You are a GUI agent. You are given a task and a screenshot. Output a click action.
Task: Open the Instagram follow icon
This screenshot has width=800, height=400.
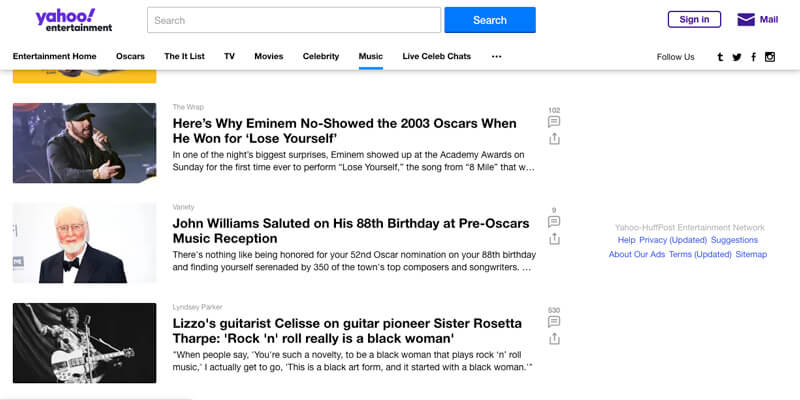pos(770,57)
